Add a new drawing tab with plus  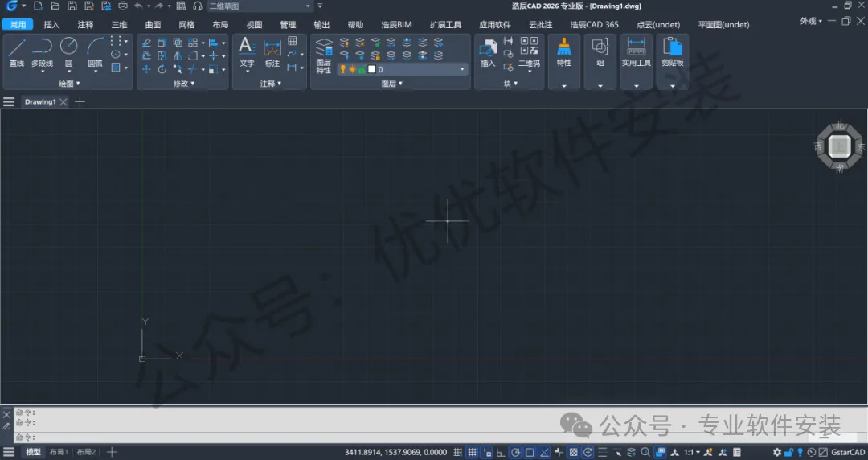coord(80,102)
